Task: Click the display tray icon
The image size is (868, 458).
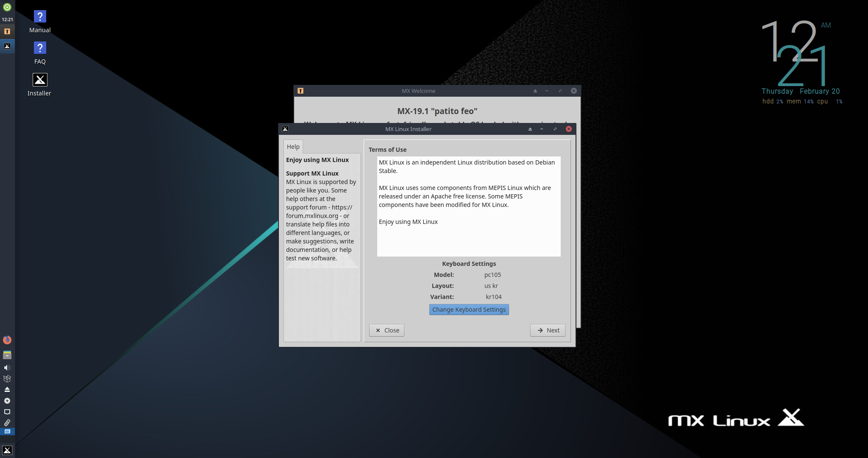Action: coord(7,412)
